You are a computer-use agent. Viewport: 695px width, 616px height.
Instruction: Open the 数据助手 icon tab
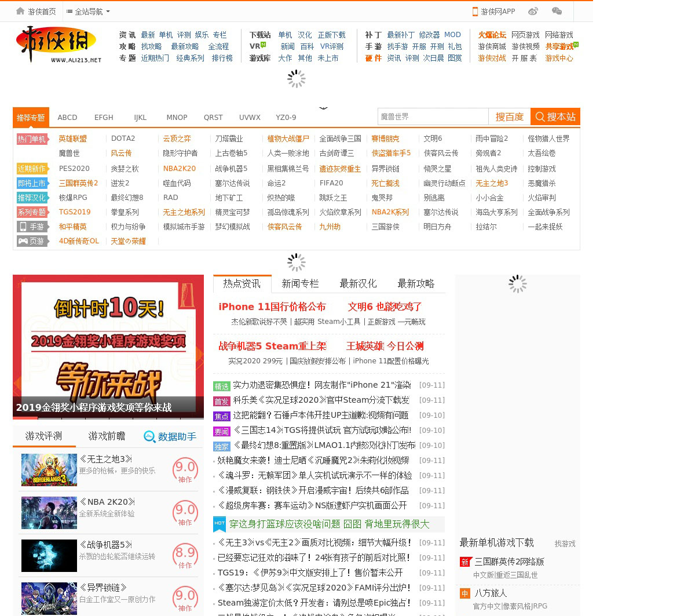click(x=170, y=436)
